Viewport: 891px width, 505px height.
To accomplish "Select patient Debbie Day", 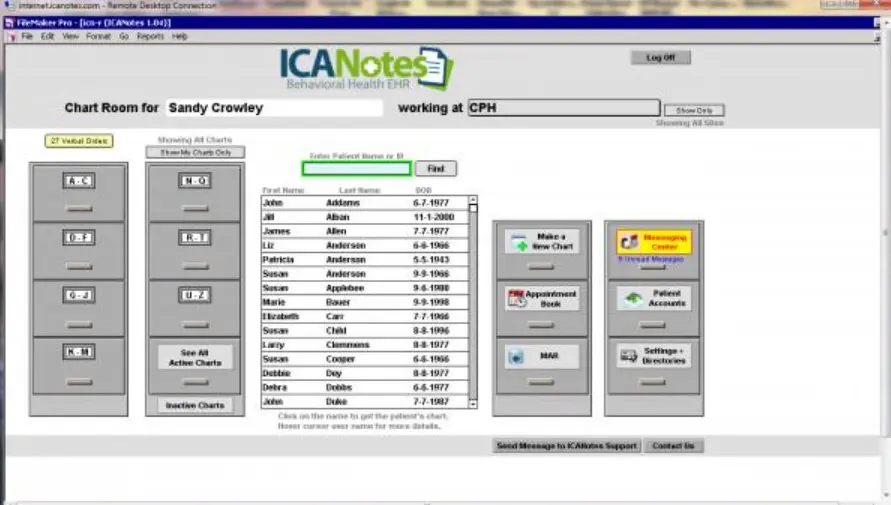I will pos(365,373).
